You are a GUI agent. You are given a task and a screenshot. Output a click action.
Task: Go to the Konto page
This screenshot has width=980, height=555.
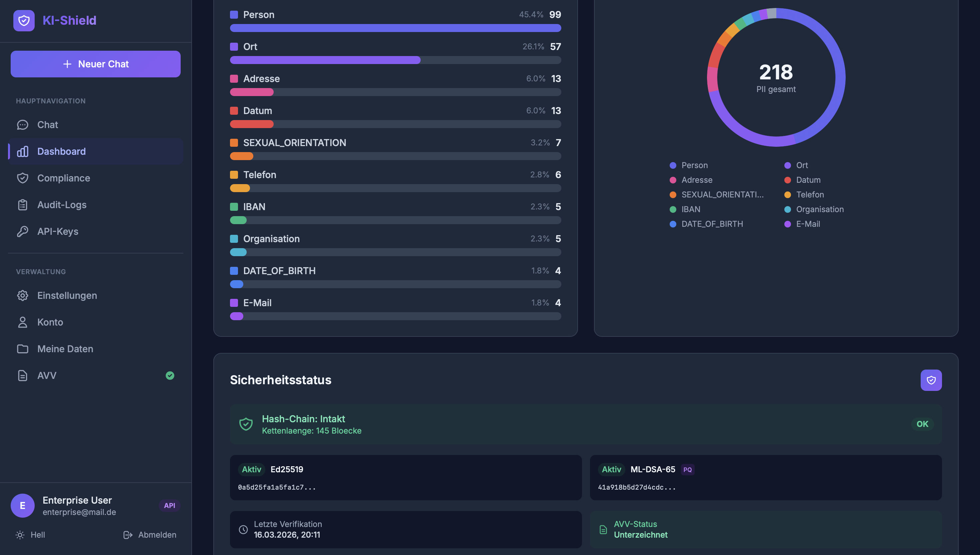(50, 322)
